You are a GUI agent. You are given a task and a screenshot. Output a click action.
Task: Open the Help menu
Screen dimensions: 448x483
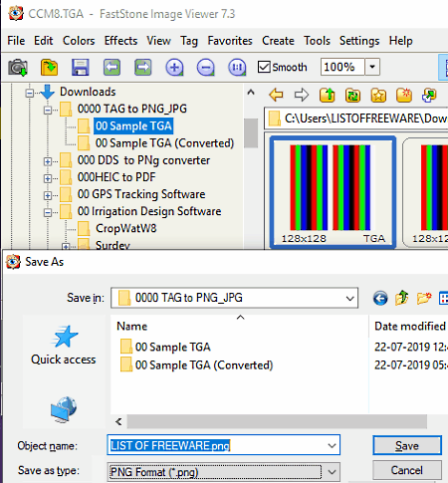[401, 41]
